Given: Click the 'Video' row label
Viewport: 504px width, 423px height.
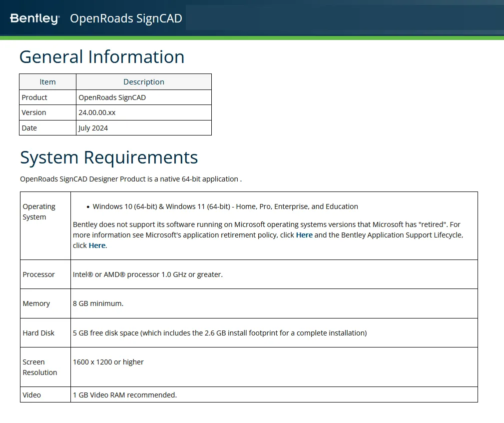Looking at the screenshot, I should (x=32, y=395).
